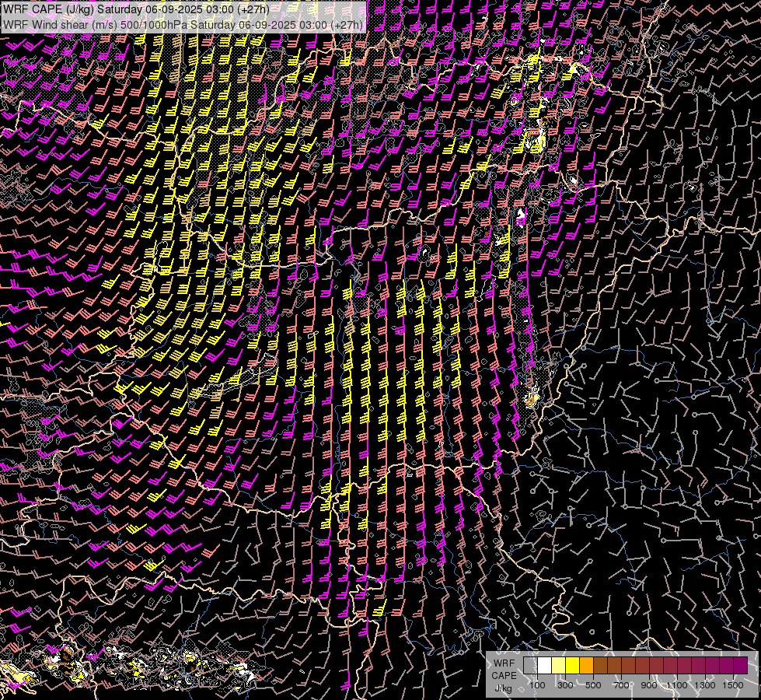The image size is (761, 700).
Task: Select the white legend swatch after 100
Action: point(545,666)
